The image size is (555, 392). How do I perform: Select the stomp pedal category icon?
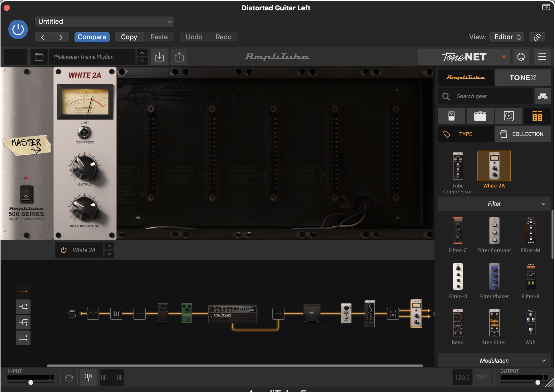pyautogui.click(x=451, y=116)
